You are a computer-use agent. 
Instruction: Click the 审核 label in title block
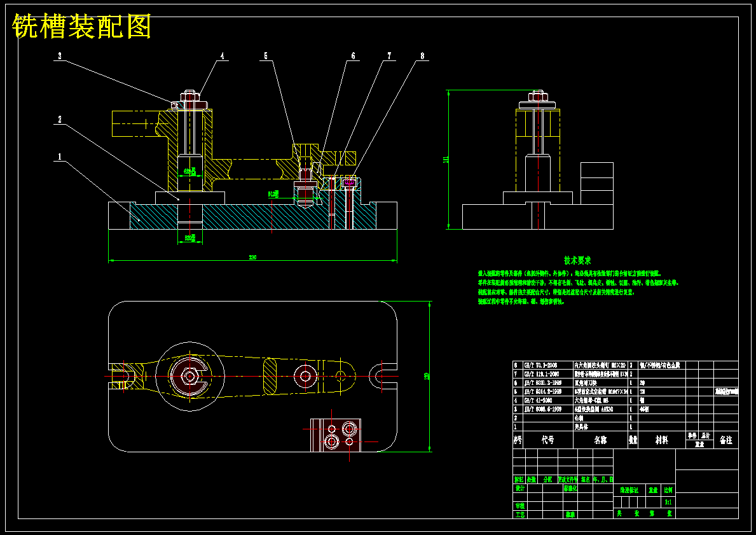[519, 506]
